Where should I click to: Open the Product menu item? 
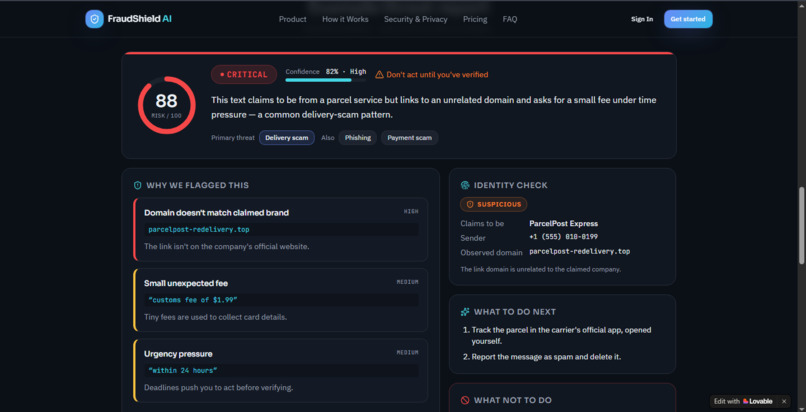tap(292, 19)
